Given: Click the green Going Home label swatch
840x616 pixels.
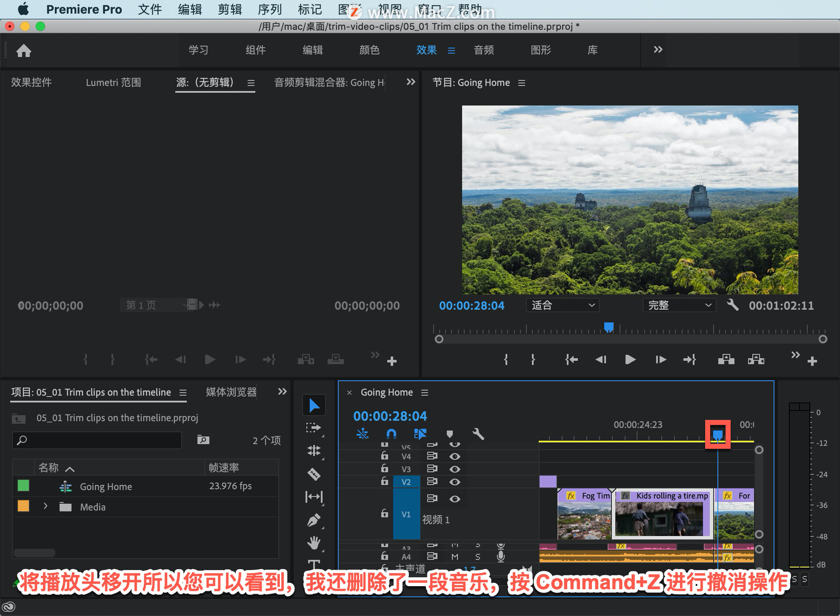Looking at the screenshot, I should pyautogui.click(x=23, y=486).
